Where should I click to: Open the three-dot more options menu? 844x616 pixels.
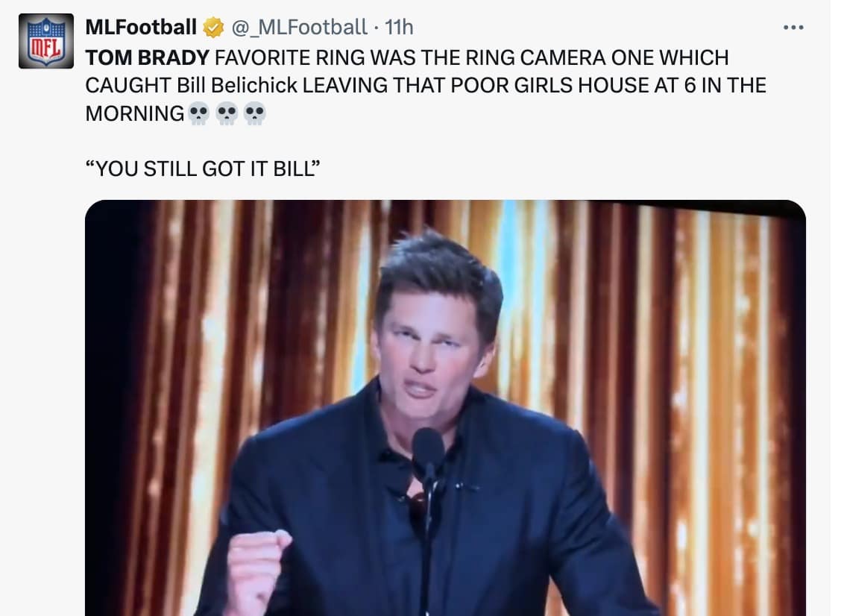pyautogui.click(x=793, y=27)
